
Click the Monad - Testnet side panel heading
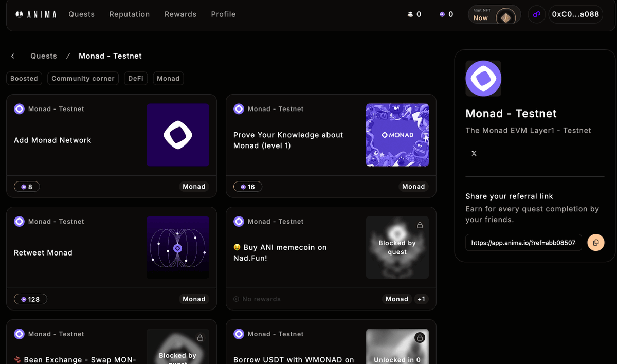511,114
